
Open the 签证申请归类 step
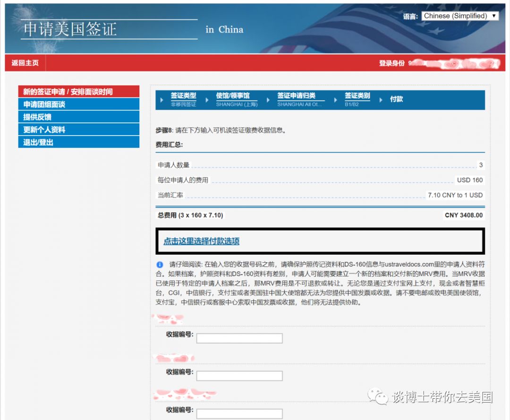click(297, 95)
